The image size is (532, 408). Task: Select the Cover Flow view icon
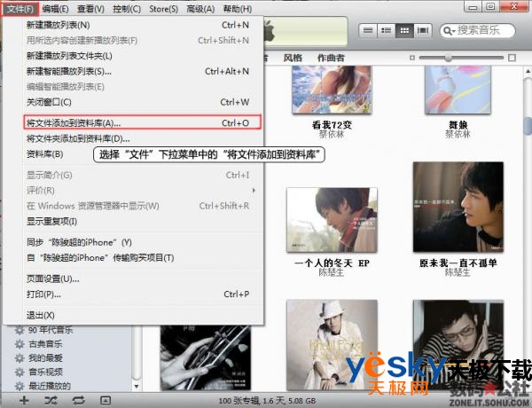point(423,30)
